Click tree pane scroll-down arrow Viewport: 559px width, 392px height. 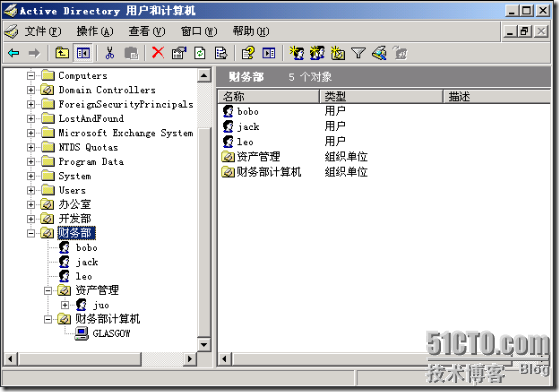coord(204,345)
